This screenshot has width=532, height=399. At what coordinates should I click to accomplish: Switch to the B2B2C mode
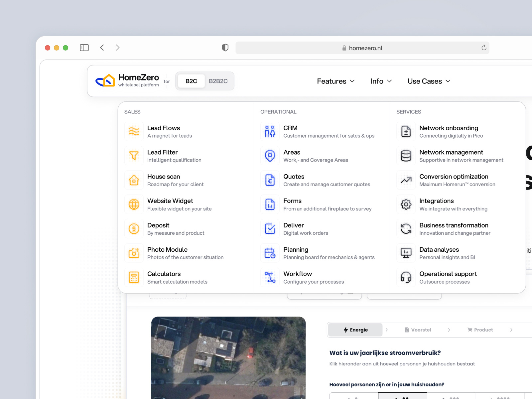click(218, 81)
